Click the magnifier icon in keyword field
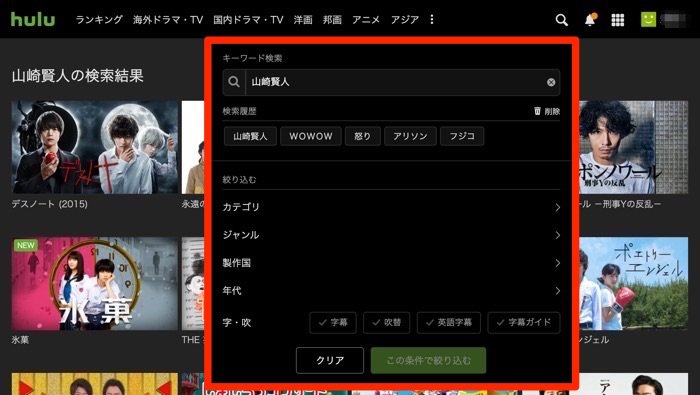This screenshot has height=395, width=700. click(234, 82)
